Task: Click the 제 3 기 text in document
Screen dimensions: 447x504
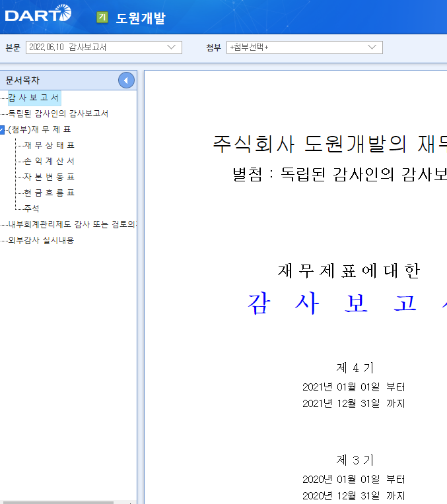Action: click(355, 460)
